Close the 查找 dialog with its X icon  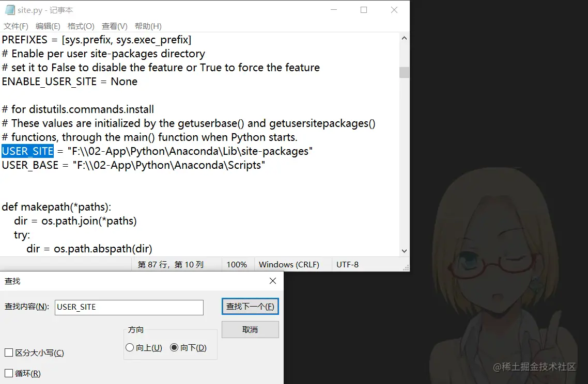[273, 281]
